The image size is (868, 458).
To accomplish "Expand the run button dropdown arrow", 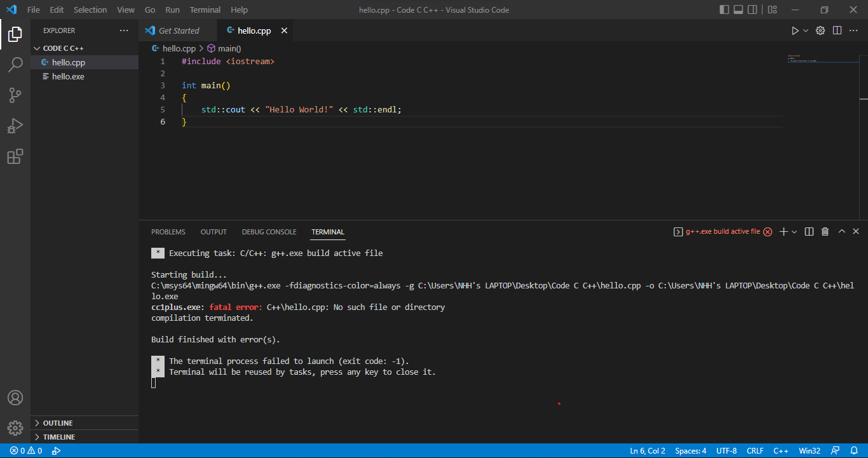I will [806, 30].
